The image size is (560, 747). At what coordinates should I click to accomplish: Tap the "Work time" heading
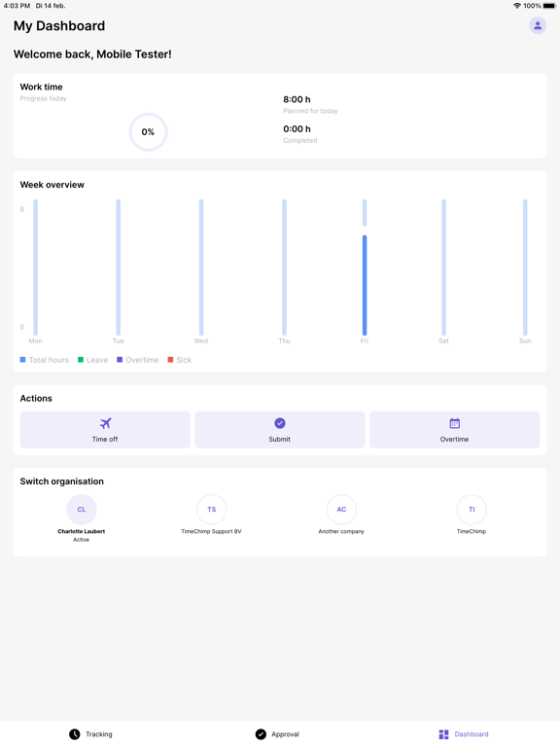coord(42,87)
